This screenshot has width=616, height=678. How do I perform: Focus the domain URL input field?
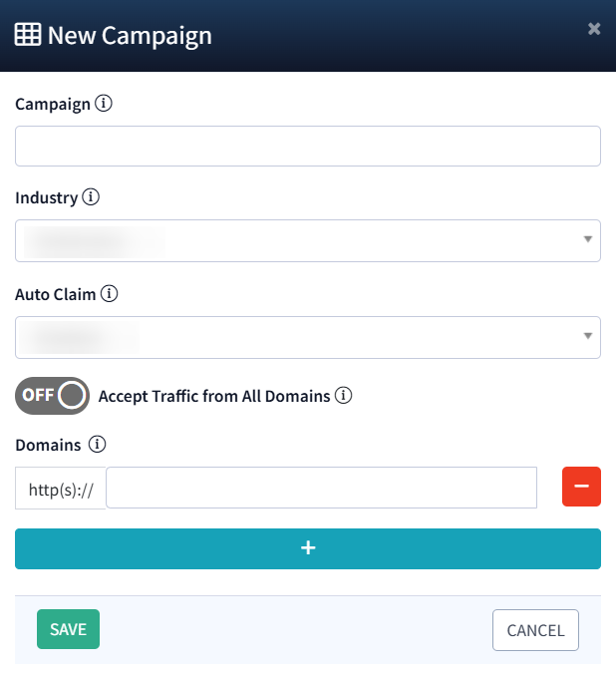pos(321,488)
